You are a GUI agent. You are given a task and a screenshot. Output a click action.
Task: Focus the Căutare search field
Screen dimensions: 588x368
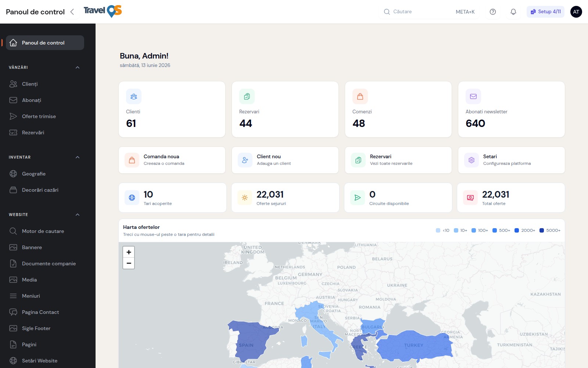point(429,12)
